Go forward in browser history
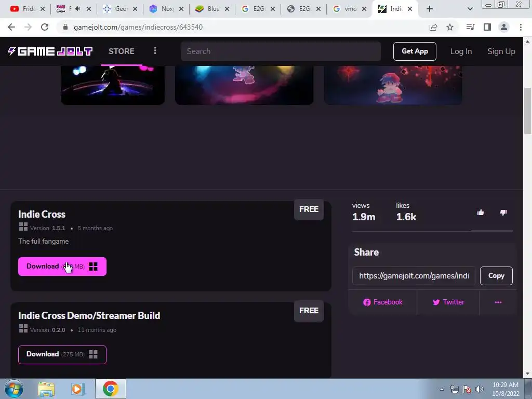 pyautogui.click(x=28, y=27)
